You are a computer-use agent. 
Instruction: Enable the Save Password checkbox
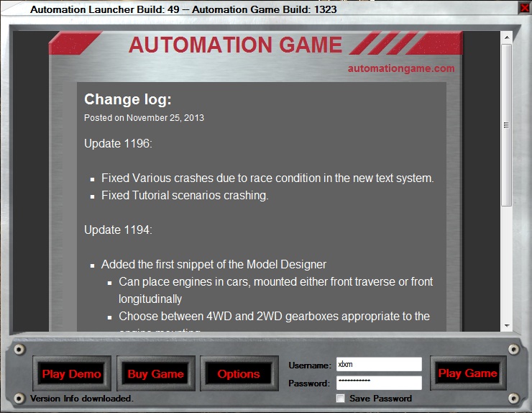[340, 398]
